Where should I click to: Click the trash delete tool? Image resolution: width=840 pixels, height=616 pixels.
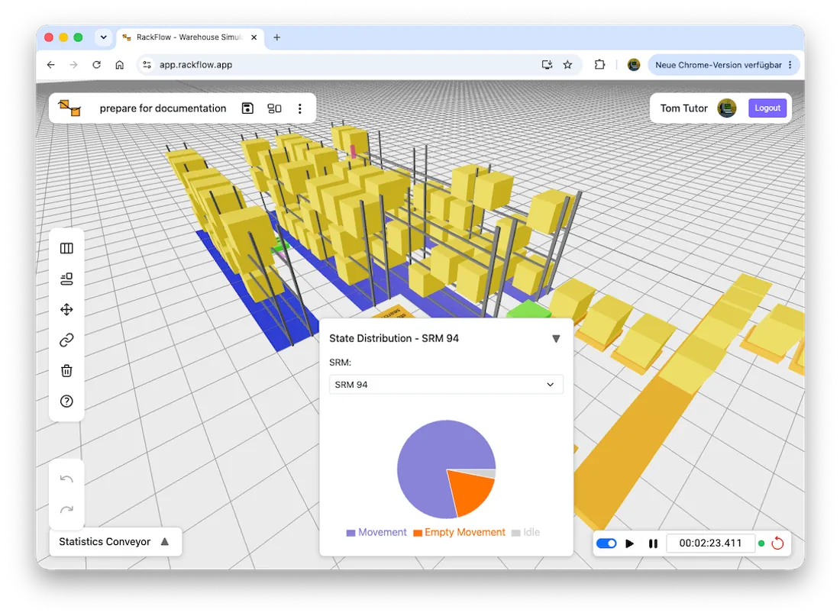(66, 370)
